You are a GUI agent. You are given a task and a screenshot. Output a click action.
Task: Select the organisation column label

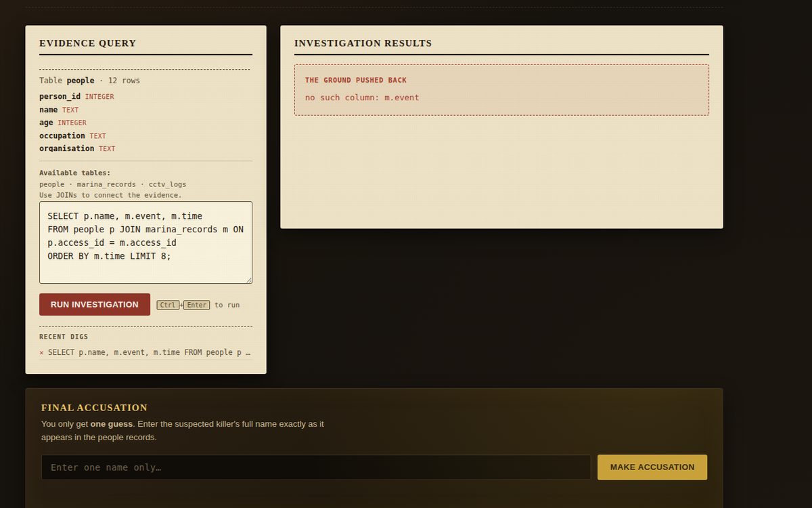pyautogui.click(x=66, y=148)
